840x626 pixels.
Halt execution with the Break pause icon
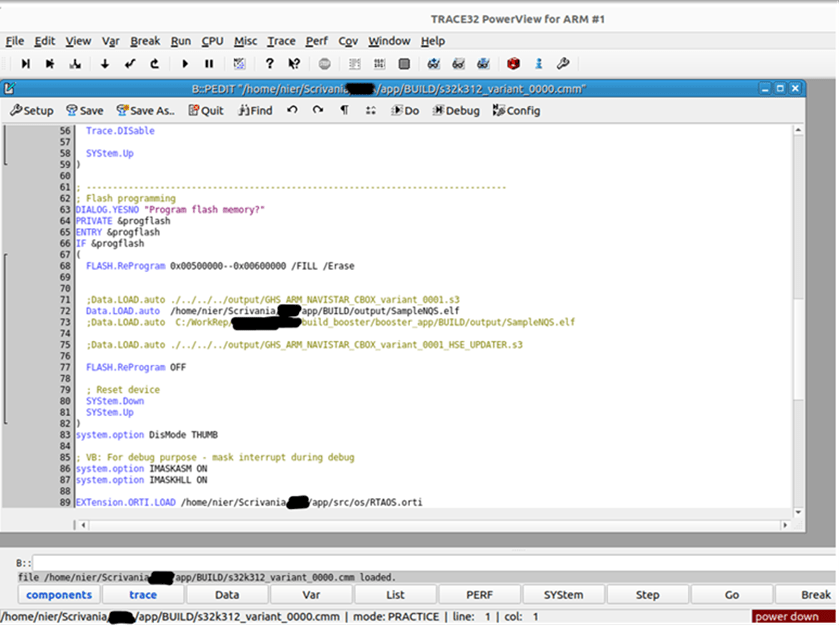209,64
